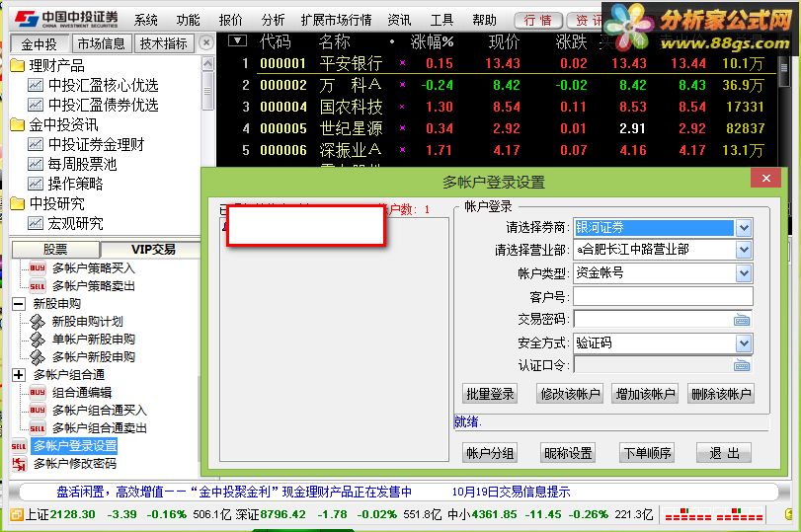This screenshot has height=532, width=801.
Task: Click SELL icon beside 多帐户策略卖出
Action: (38, 286)
